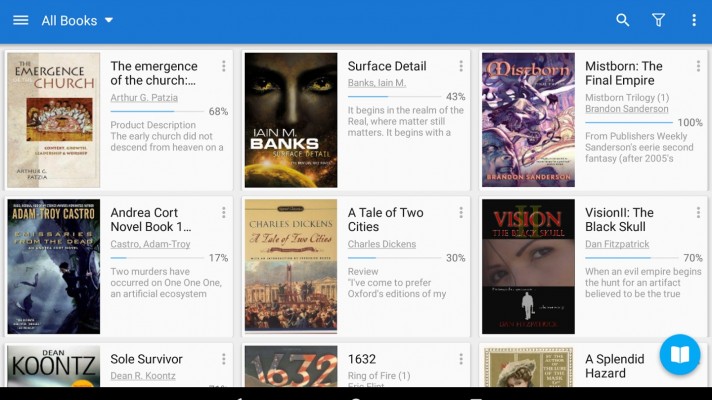Open the three-dot menu for 1632
The image size is (712, 400).
(461, 359)
